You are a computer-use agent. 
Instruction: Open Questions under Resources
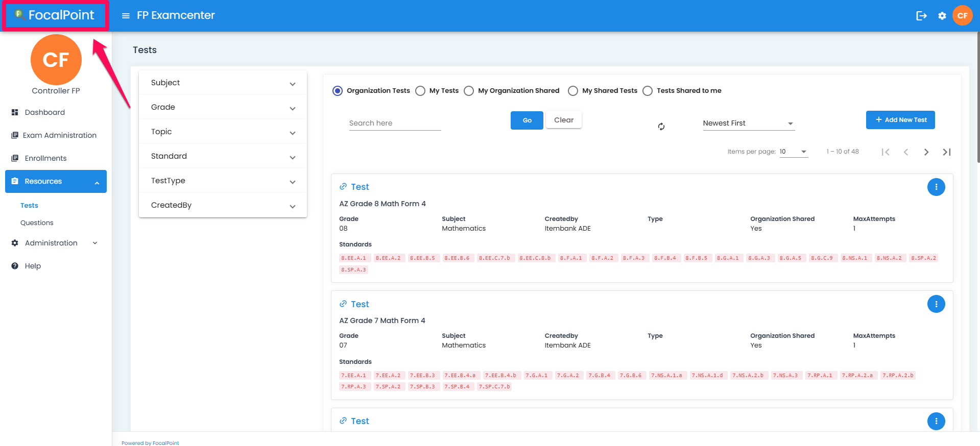pyautogui.click(x=37, y=222)
